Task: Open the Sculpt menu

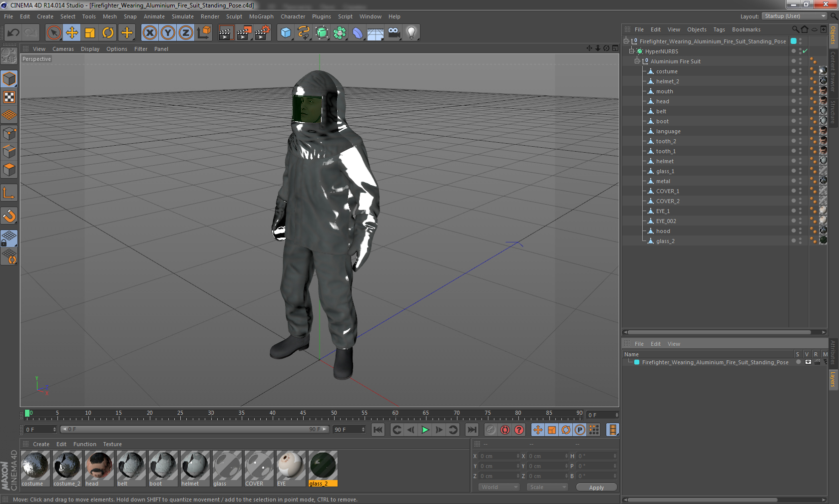Action: click(x=234, y=16)
